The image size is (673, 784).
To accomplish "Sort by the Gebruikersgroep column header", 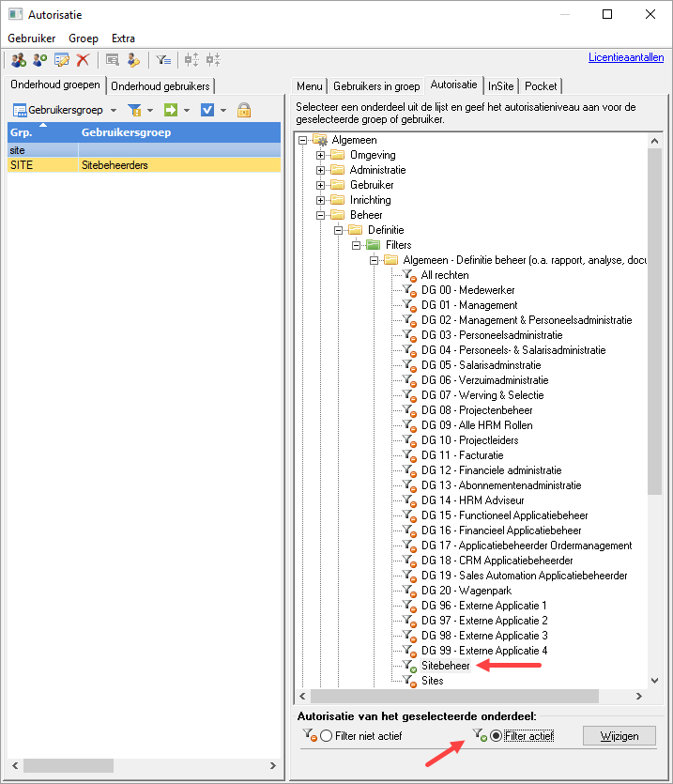I will click(x=179, y=132).
